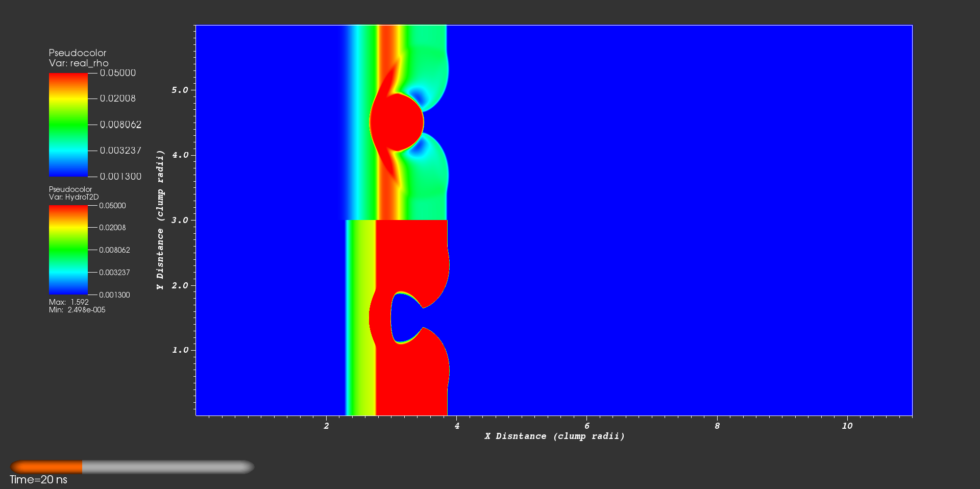Click the x-axis tick label 10

pyautogui.click(x=847, y=426)
